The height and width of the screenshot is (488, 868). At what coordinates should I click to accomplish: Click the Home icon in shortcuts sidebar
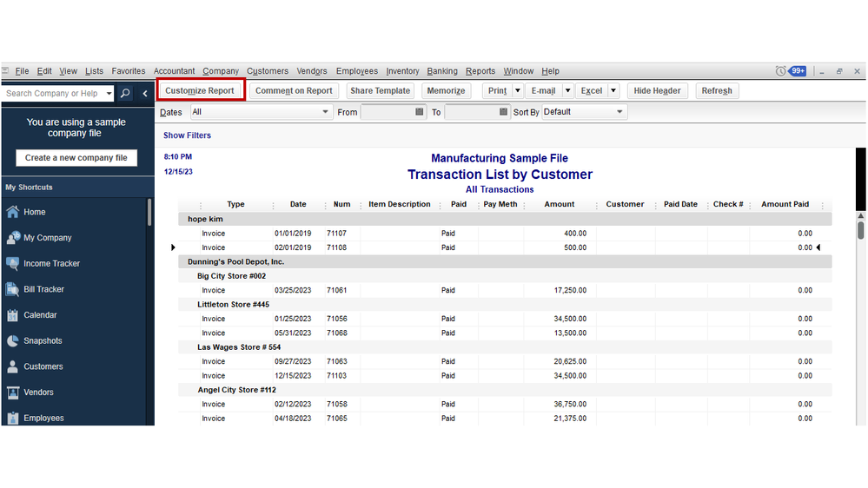13,212
